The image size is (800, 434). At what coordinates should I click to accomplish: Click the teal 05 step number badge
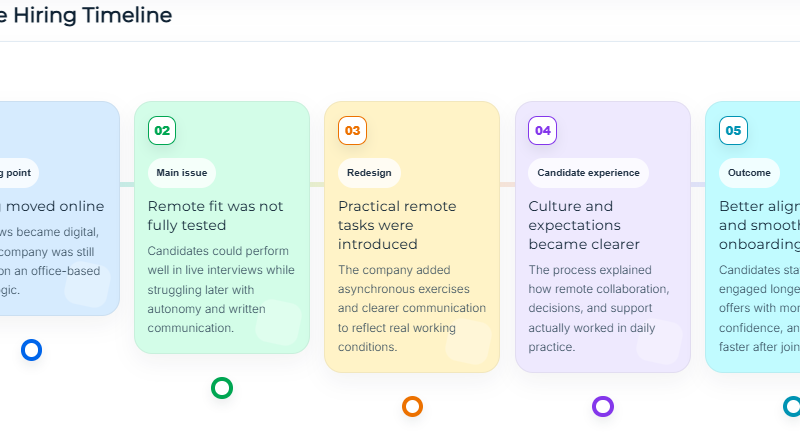pyautogui.click(x=733, y=130)
